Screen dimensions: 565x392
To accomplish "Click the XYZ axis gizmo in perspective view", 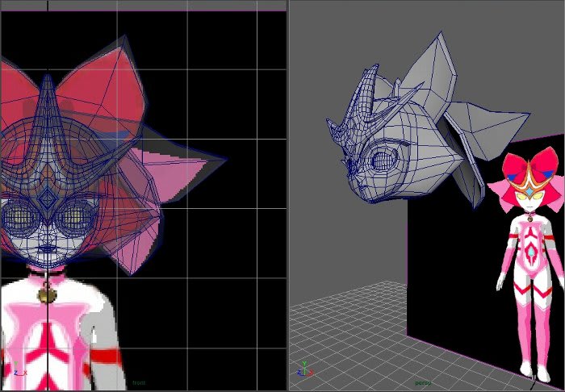I will coord(305,369).
